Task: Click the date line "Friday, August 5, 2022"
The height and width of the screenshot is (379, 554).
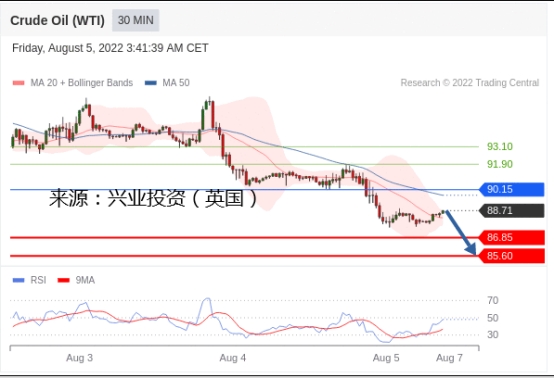Action: (110, 48)
